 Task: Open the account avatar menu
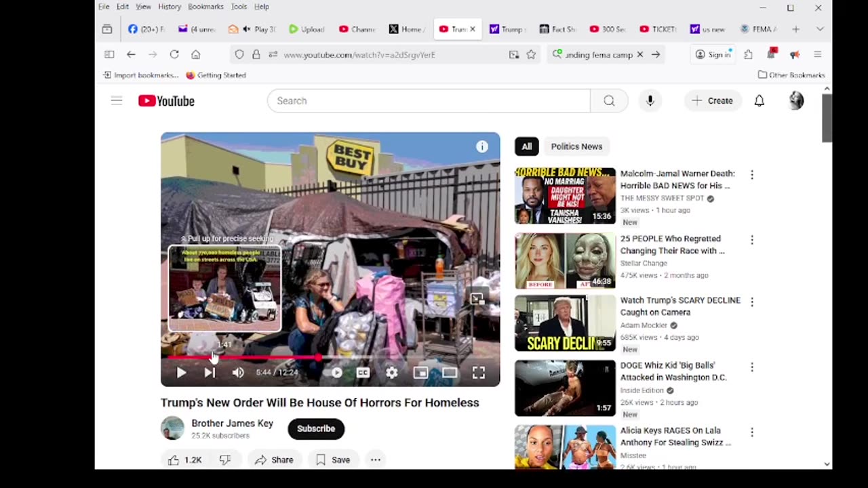[796, 100]
